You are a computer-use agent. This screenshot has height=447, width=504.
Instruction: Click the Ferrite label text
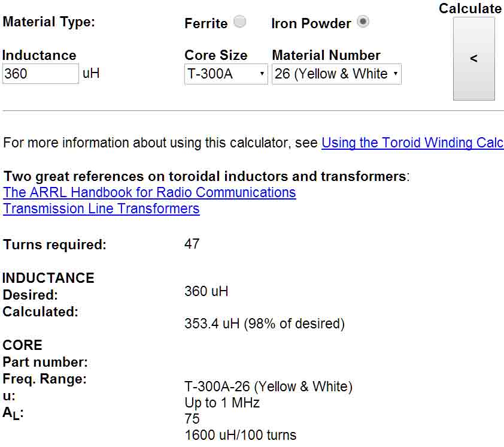tap(206, 23)
